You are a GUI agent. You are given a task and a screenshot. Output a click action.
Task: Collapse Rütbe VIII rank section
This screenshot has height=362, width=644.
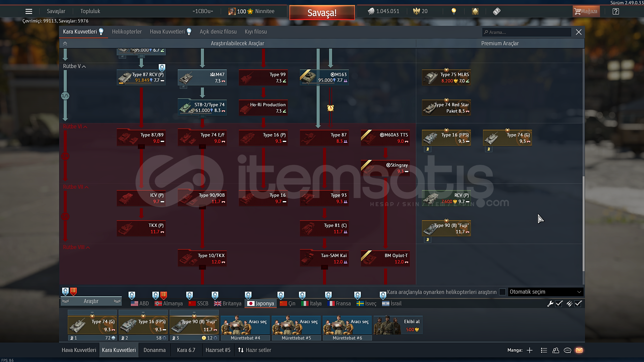[76, 247]
